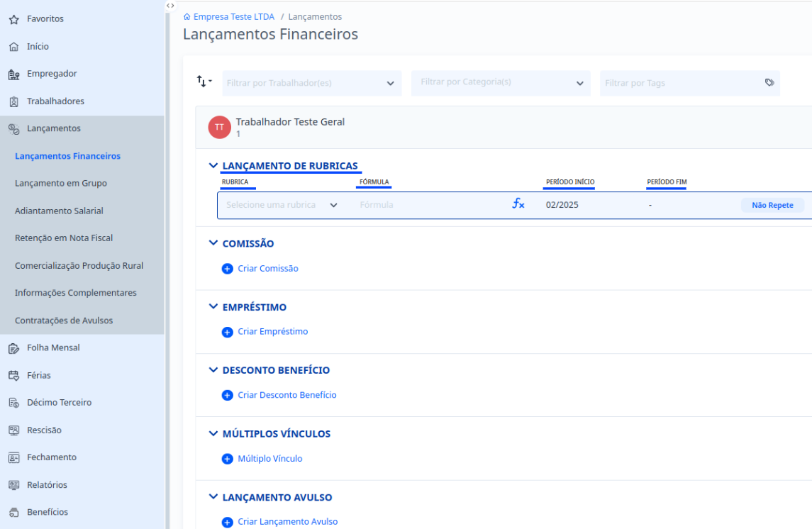
Task: Click the Rescisão icon
Action: coord(14,430)
